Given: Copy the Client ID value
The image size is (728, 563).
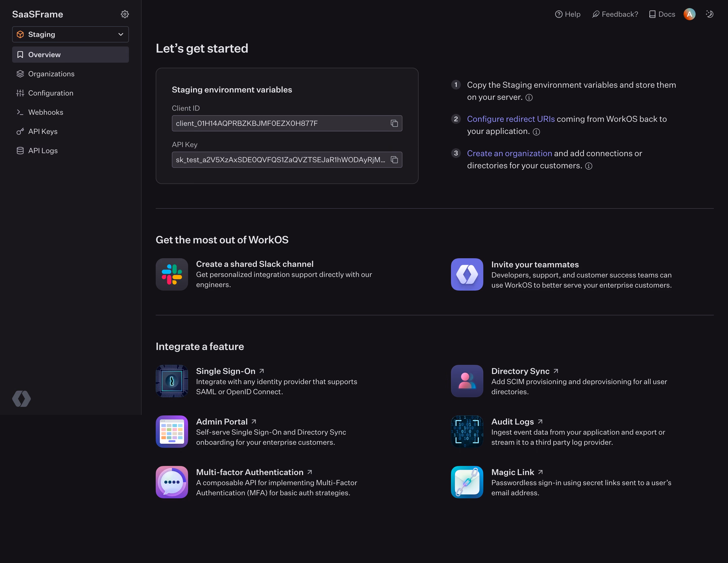Looking at the screenshot, I should point(394,123).
